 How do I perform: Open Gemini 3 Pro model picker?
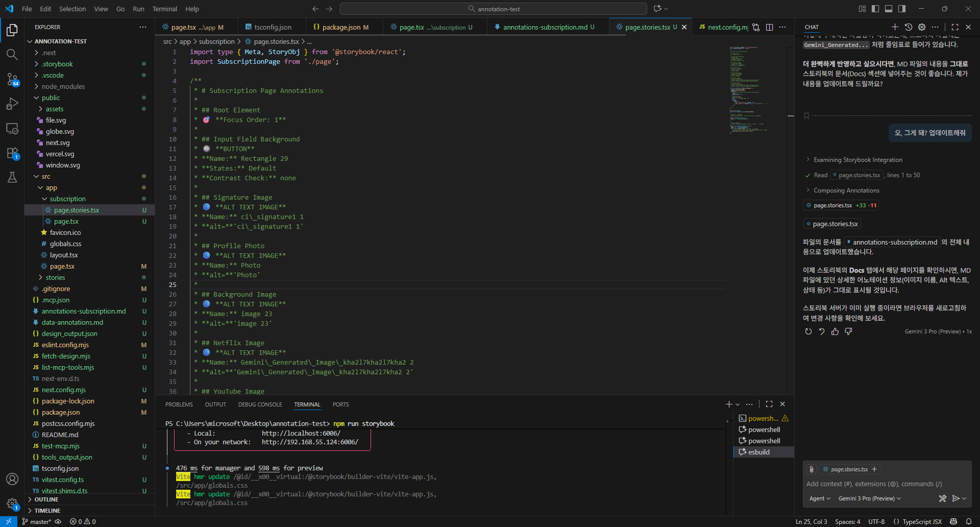tap(869, 498)
